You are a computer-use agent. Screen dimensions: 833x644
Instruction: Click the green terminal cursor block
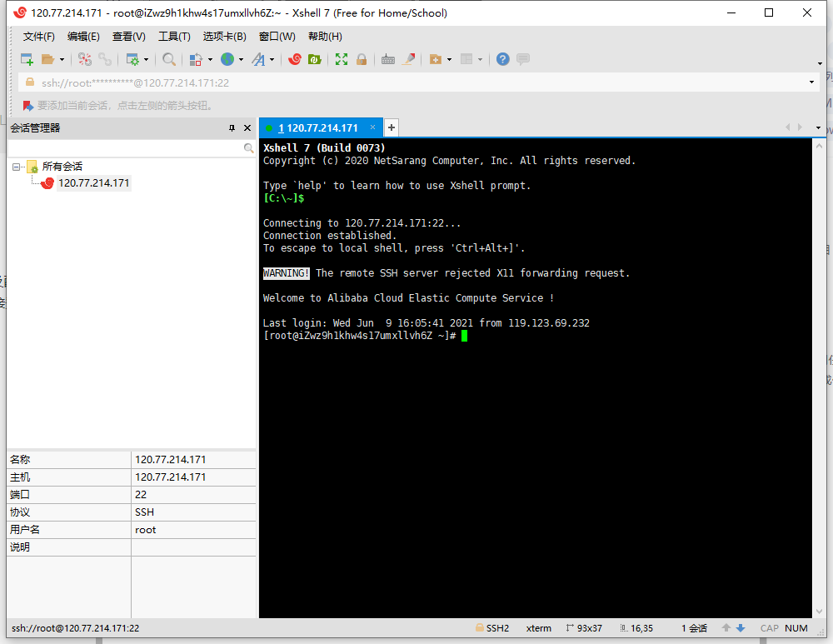tap(464, 335)
